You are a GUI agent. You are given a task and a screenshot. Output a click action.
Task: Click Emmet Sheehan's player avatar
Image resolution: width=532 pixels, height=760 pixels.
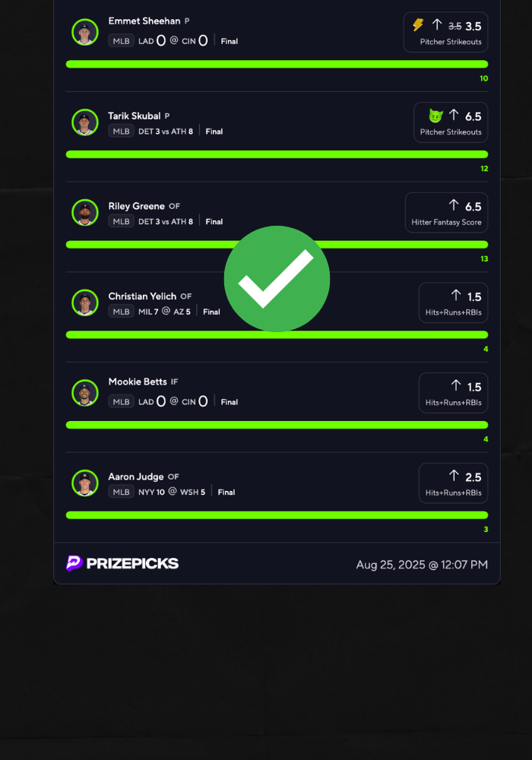coord(85,32)
